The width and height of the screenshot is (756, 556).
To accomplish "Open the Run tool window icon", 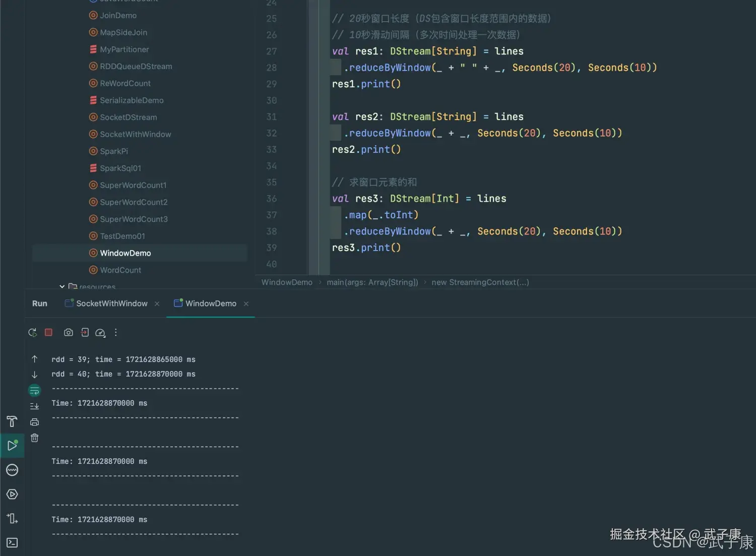I will pyautogui.click(x=12, y=446).
